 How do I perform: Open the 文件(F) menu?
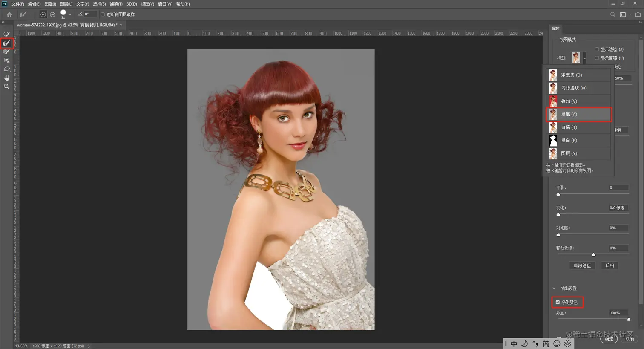(17, 4)
